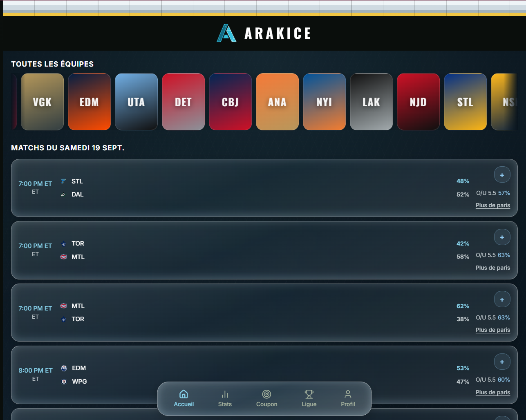
Task: Pick DAL win probability 52%
Action: [x=463, y=194]
